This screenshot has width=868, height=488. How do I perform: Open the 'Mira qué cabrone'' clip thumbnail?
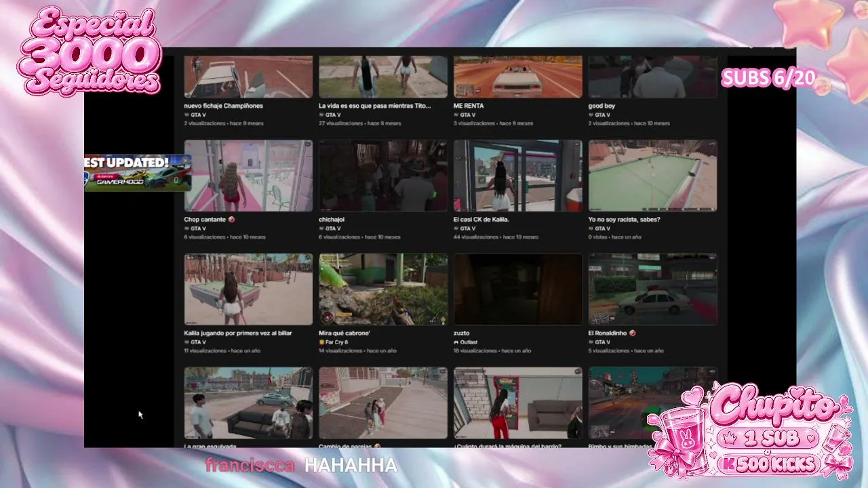(x=383, y=289)
